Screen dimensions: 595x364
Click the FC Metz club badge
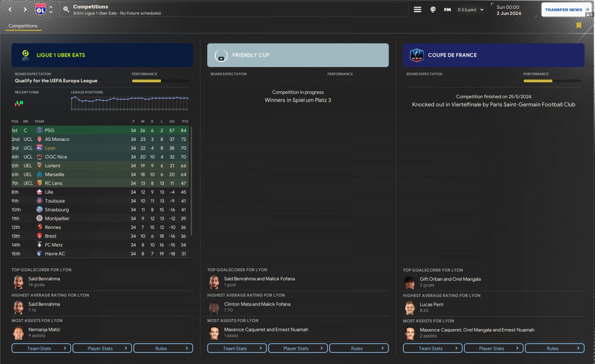click(40, 245)
